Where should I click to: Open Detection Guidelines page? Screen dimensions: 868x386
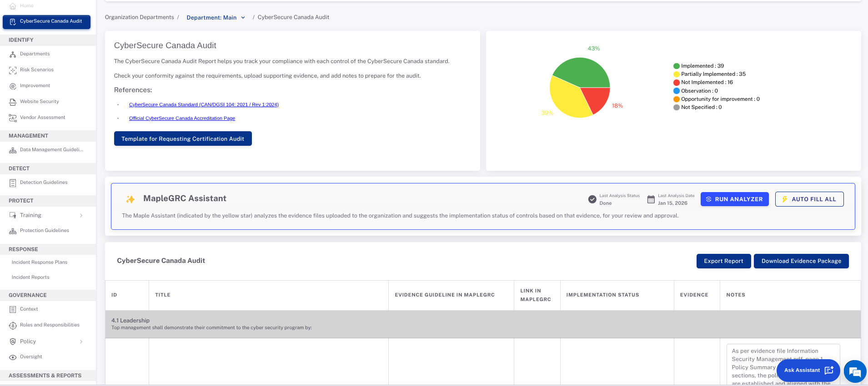(44, 183)
